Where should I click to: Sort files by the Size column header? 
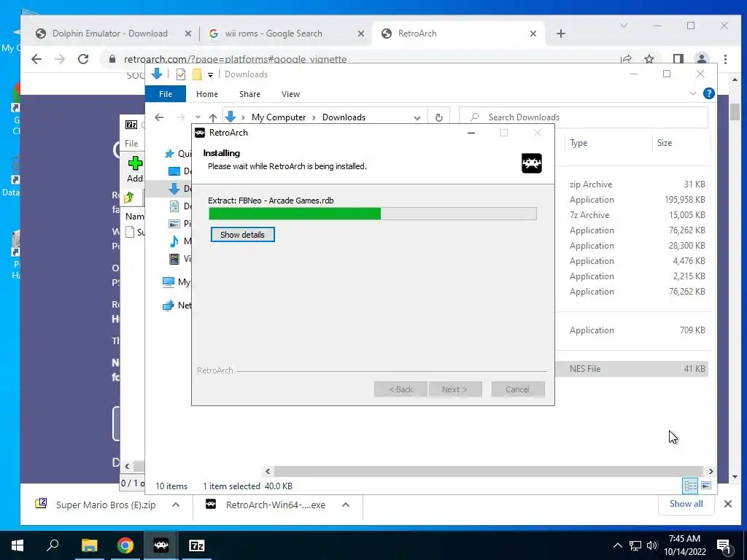(x=665, y=143)
